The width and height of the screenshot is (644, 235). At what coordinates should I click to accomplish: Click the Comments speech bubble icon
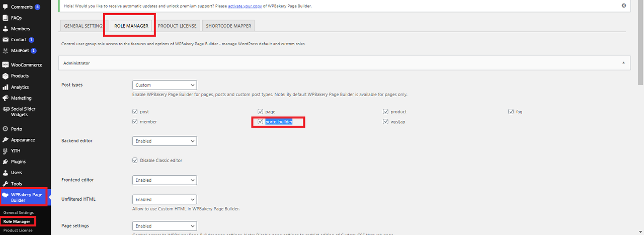(x=6, y=7)
